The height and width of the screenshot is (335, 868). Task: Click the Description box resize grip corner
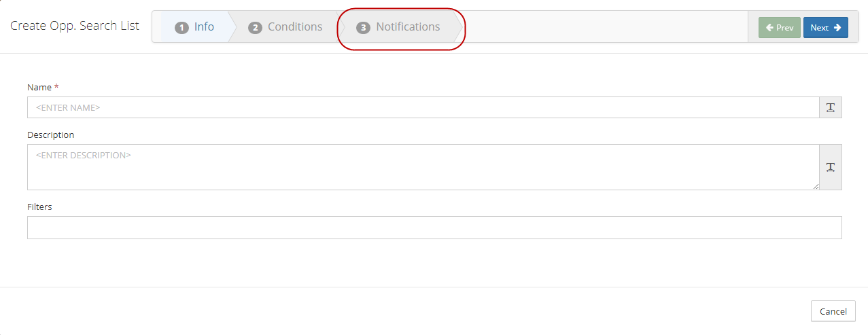click(815, 186)
